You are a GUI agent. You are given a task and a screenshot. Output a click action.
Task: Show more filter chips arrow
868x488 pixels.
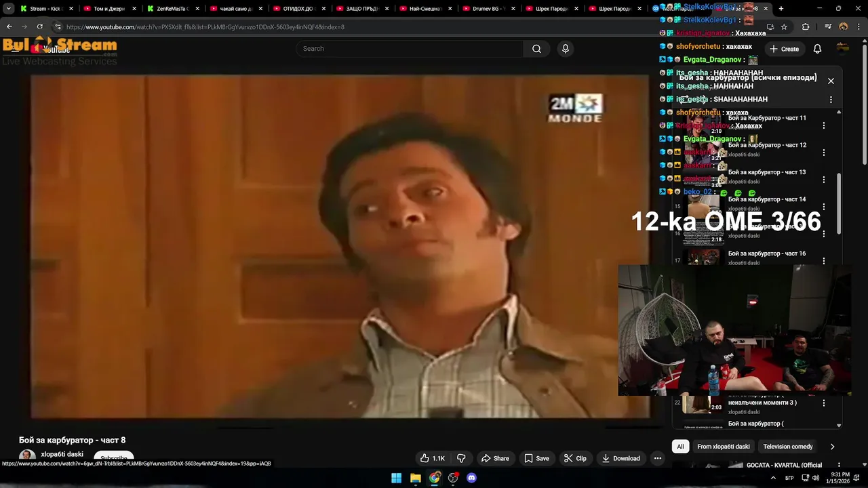(832, 447)
